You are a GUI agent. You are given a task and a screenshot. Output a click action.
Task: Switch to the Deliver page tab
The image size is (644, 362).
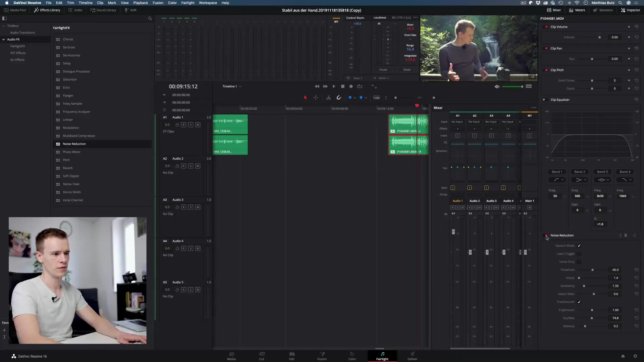pos(412,356)
